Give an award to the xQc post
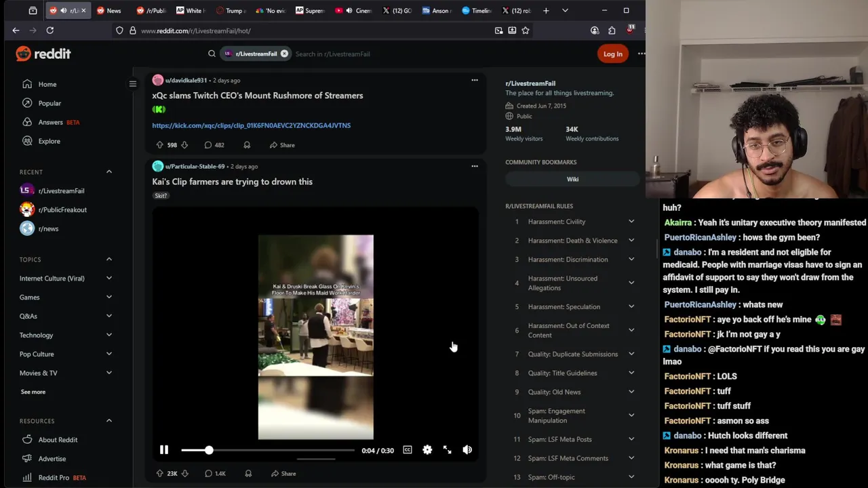The height and width of the screenshot is (488, 868). (247, 145)
